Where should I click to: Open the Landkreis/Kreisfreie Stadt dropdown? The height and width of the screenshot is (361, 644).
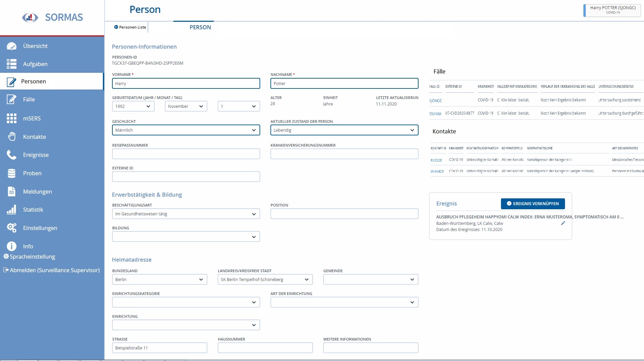[x=265, y=279]
